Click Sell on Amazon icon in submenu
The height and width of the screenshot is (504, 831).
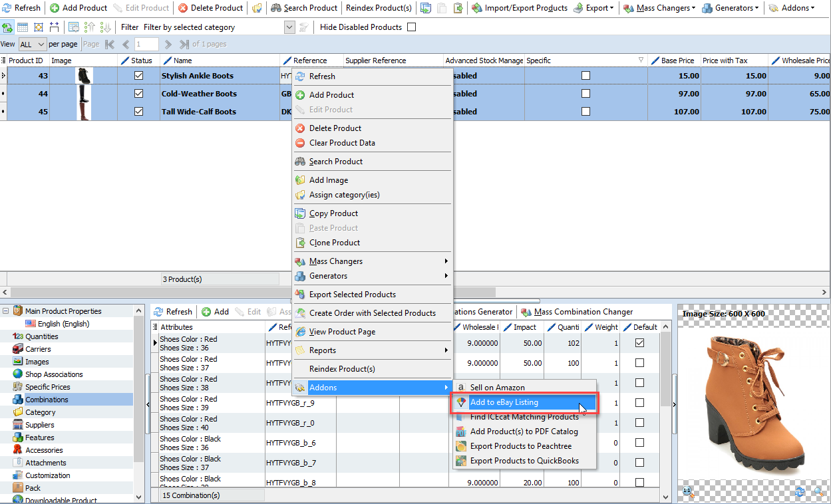coord(461,388)
